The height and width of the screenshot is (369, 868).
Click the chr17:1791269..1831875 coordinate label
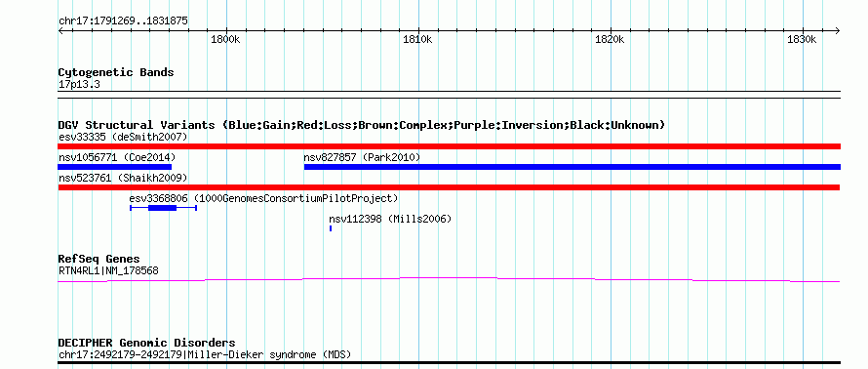pyautogui.click(x=123, y=21)
